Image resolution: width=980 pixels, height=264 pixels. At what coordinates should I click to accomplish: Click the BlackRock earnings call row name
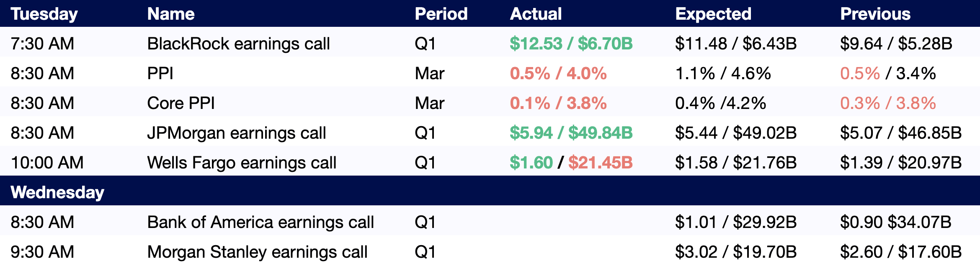[x=239, y=44]
